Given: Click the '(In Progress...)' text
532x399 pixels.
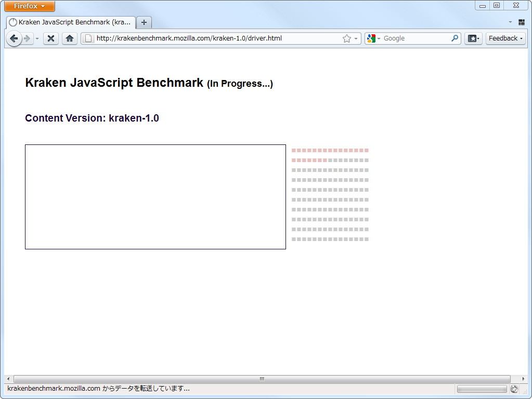Looking at the screenshot, I should coord(240,84).
